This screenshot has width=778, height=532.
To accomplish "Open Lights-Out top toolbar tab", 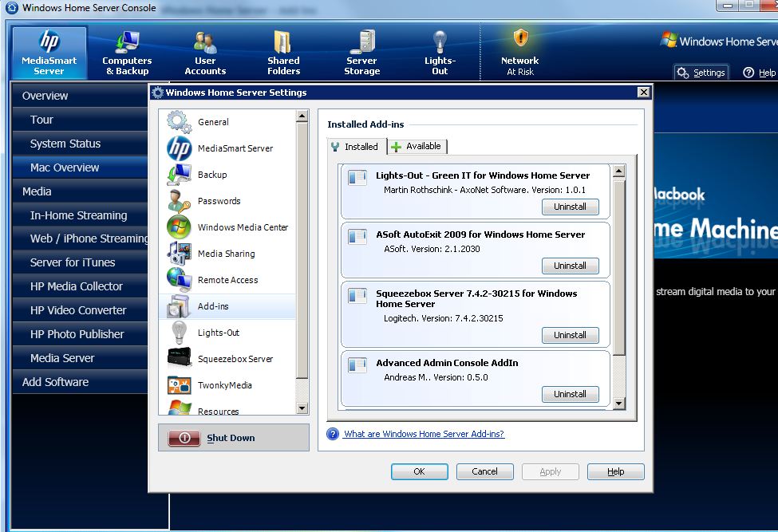I will click(440, 53).
